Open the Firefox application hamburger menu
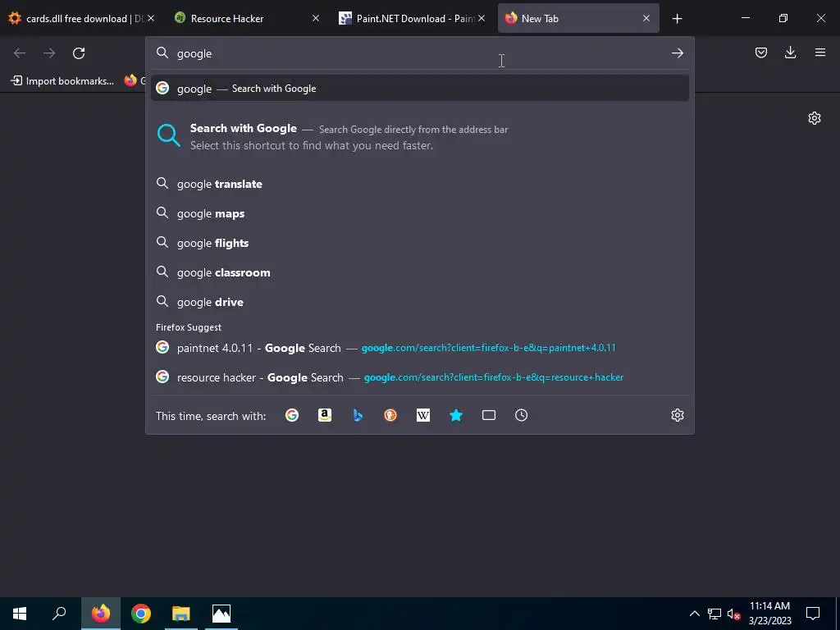Screen dimensions: 840x630 [819, 52]
